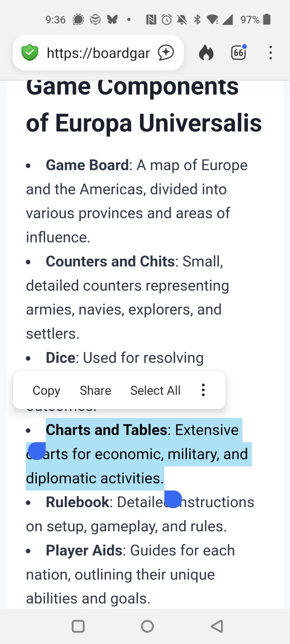Choose Select All in the popup

(155, 390)
